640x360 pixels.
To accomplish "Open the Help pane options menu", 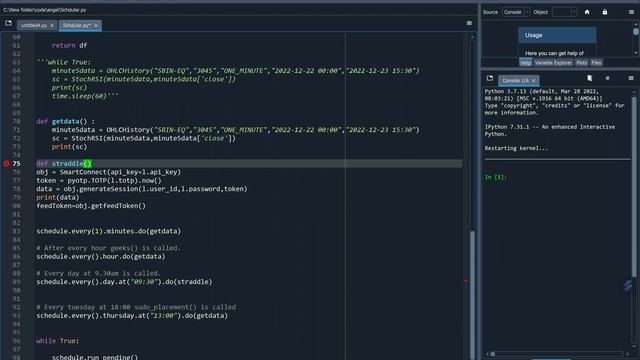I will pos(631,12).
